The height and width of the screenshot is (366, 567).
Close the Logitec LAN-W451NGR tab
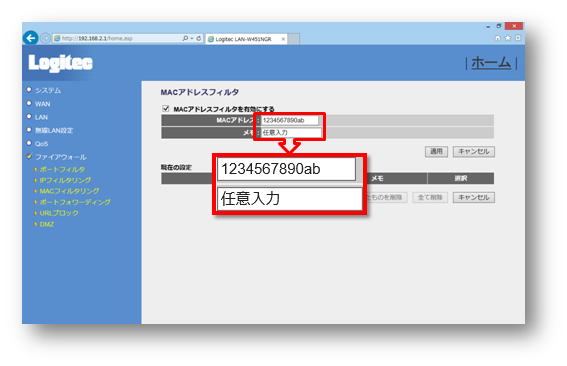(283, 39)
